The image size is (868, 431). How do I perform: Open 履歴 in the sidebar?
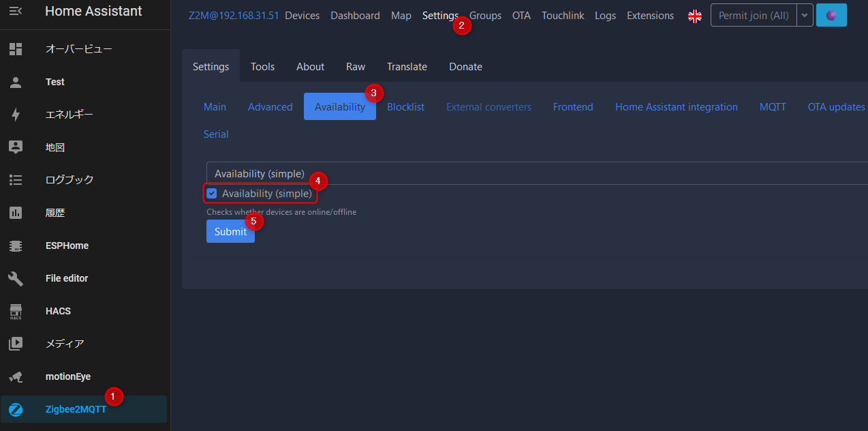coord(85,213)
